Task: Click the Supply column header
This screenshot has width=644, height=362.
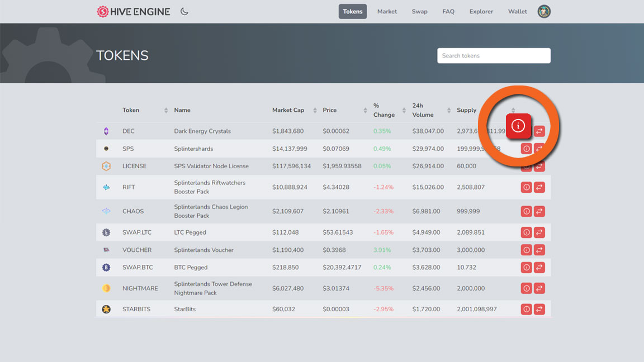Action: pos(467,110)
